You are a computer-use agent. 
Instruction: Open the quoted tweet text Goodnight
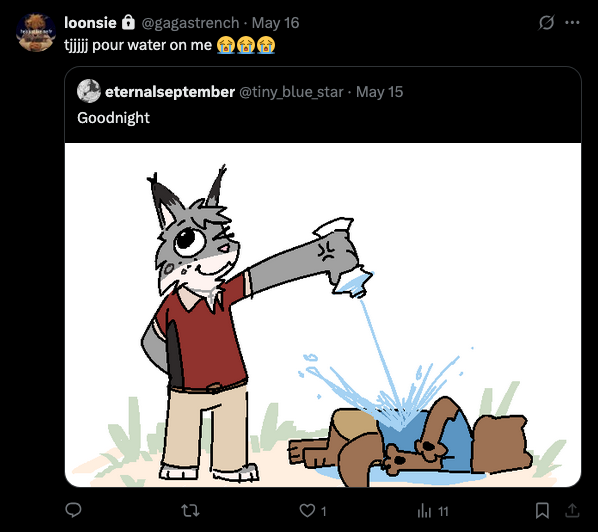tap(113, 118)
